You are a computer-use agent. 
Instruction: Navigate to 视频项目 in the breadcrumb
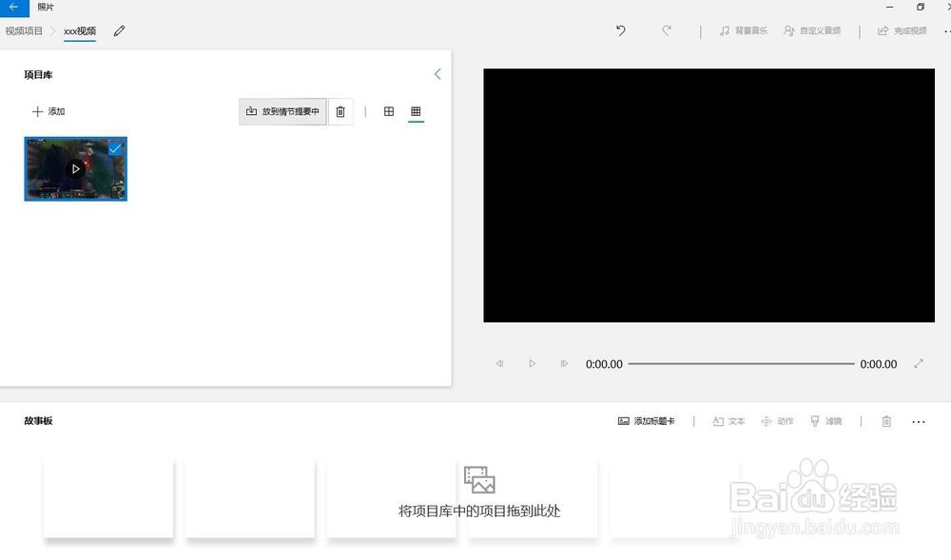click(24, 30)
